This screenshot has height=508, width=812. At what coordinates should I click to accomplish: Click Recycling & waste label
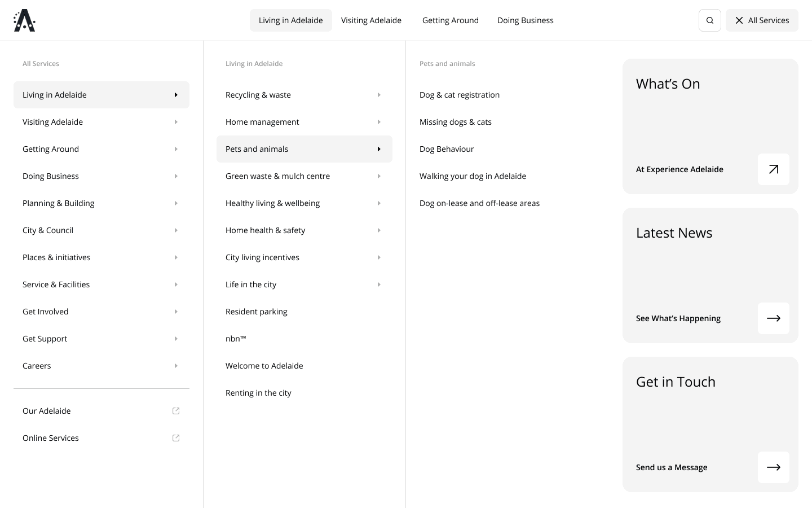point(258,95)
